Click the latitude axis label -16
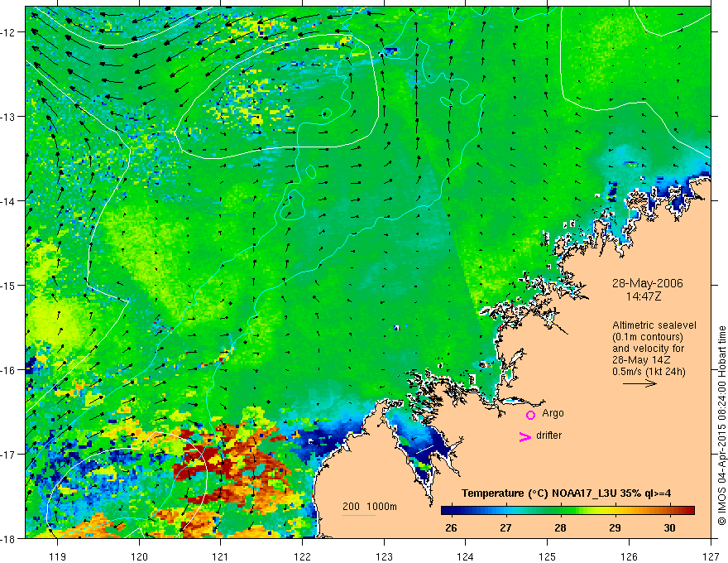The width and height of the screenshot is (728, 563). click(9, 370)
